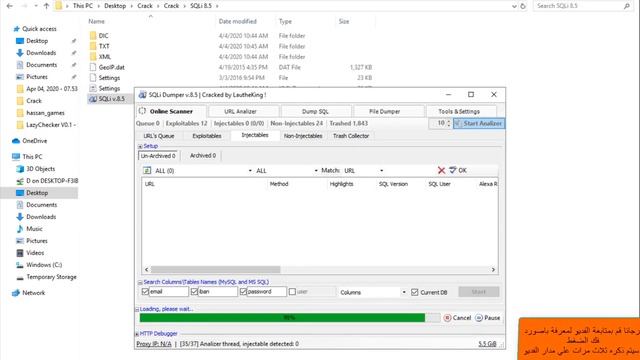Open the ALL (0) filter dropdown

pos(250,171)
